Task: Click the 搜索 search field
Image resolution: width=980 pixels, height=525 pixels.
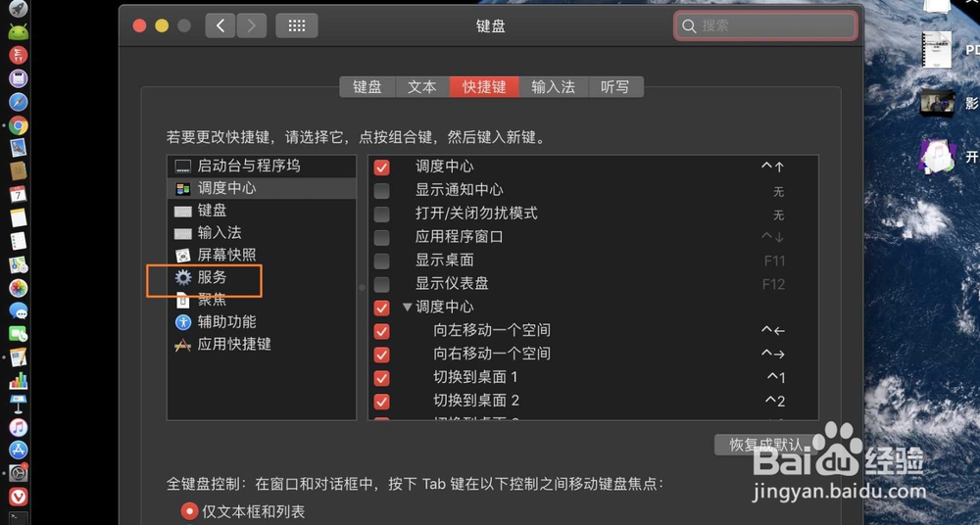Action: point(765,26)
